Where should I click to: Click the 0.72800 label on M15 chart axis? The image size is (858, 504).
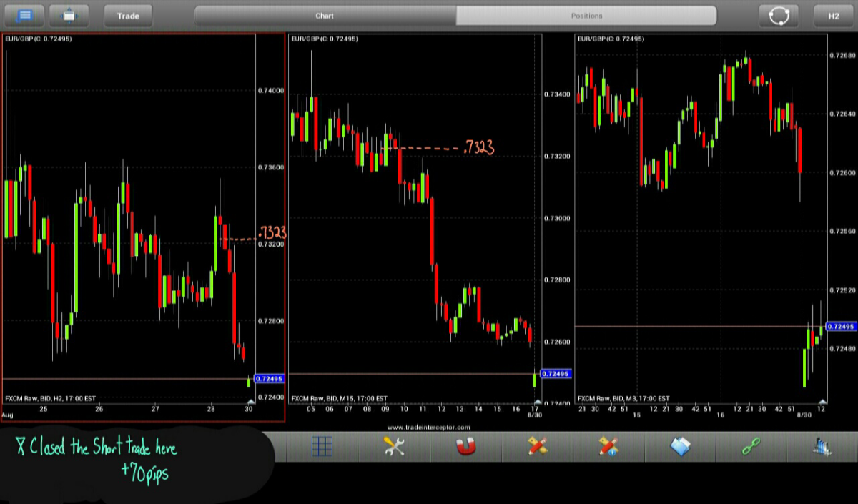pos(557,280)
